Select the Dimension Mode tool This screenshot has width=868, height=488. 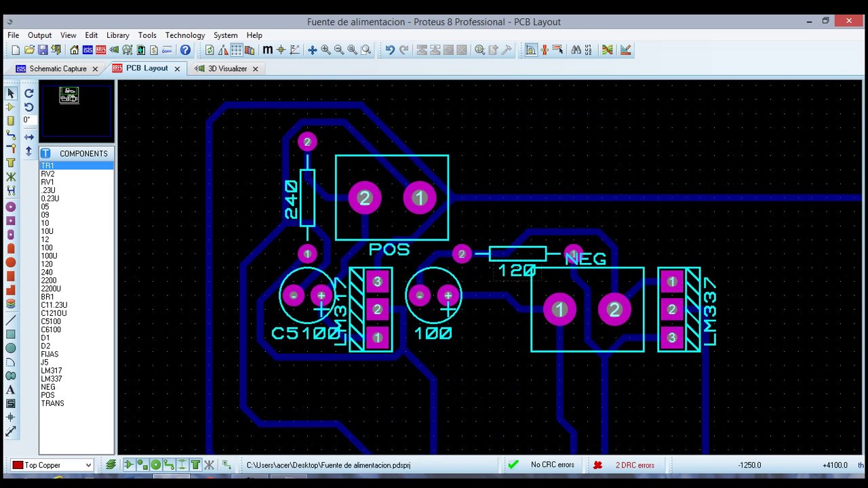pyautogui.click(x=11, y=431)
